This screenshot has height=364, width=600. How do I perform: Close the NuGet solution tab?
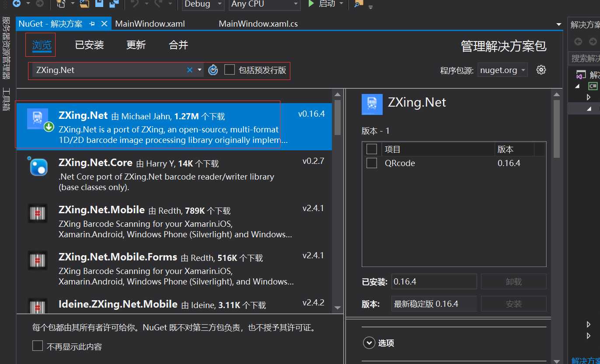pyautogui.click(x=104, y=24)
